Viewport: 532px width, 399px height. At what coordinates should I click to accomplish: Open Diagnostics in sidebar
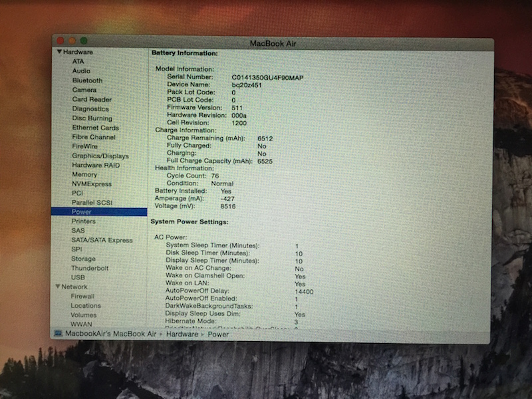(x=90, y=109)
